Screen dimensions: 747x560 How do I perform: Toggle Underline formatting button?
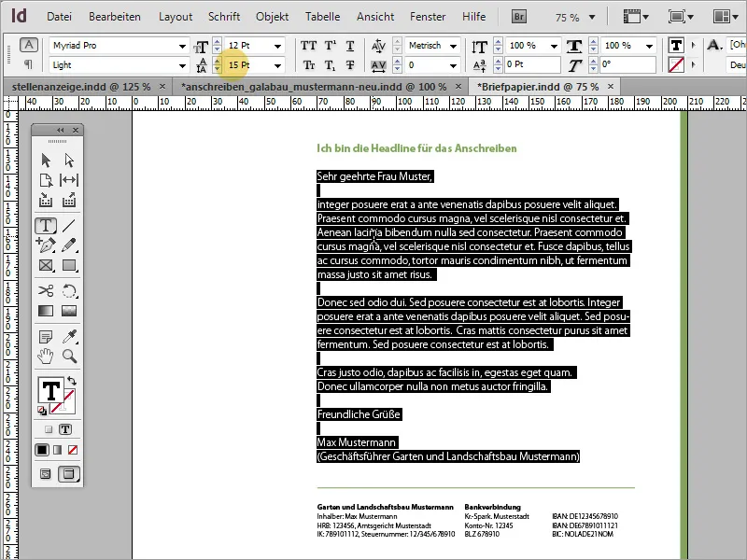click(350, 46)
